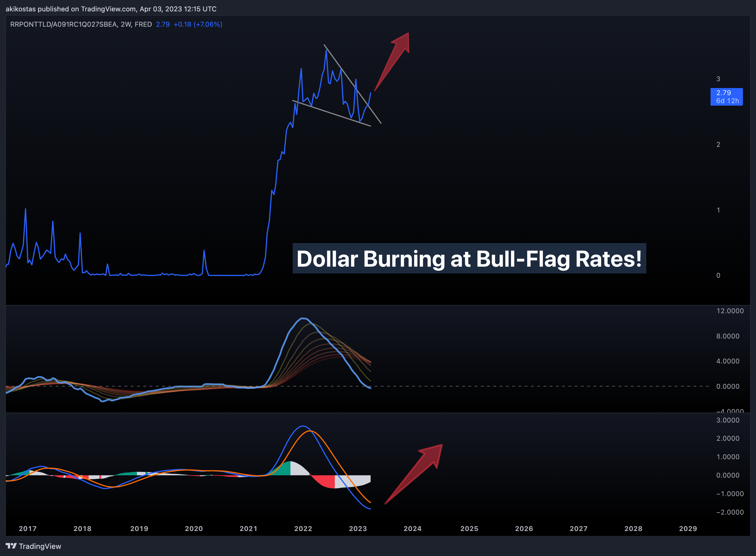The image size is (756, 556).
Task: Click the 2025 label on time axis
Action: [x=469, y=528]
